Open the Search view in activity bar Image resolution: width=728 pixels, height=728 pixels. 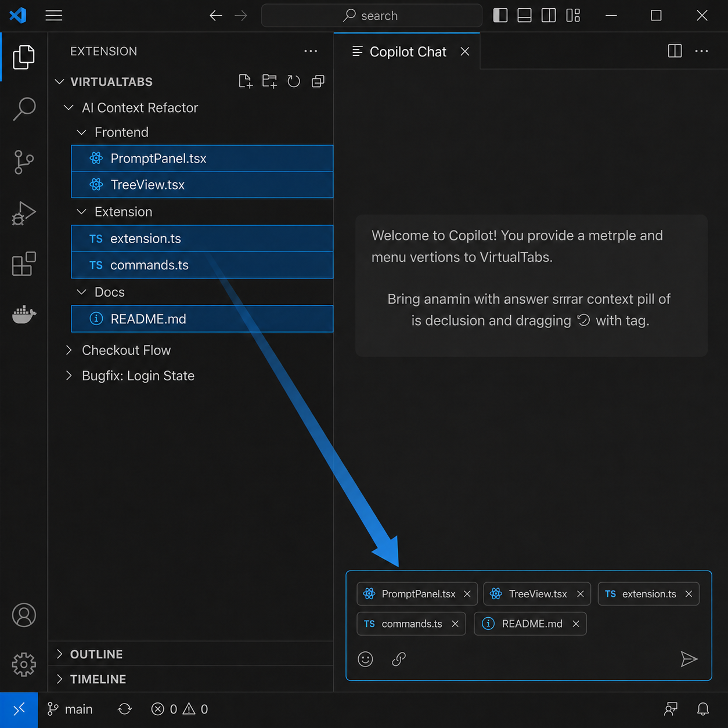tap(24, 109)
